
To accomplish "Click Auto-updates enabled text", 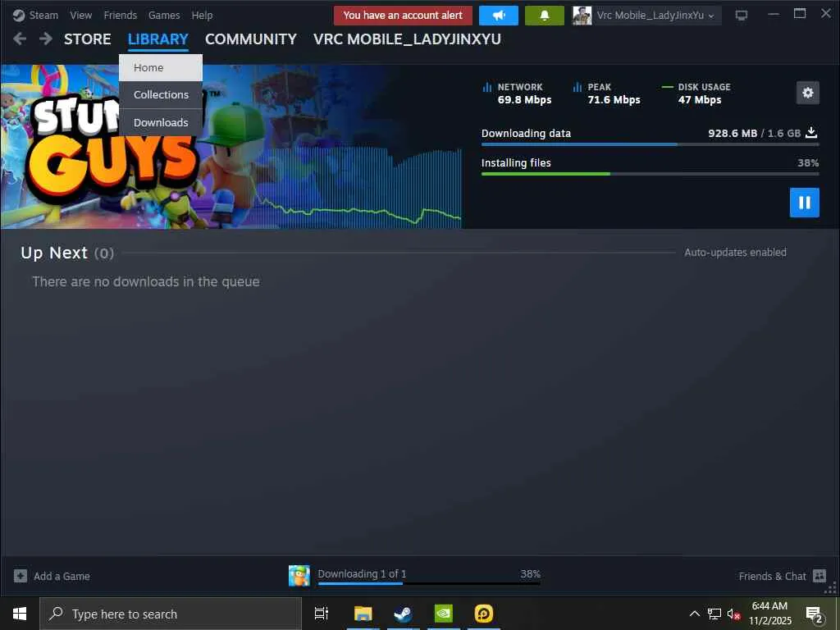I will pyautogui.click(x=735, y=253).
